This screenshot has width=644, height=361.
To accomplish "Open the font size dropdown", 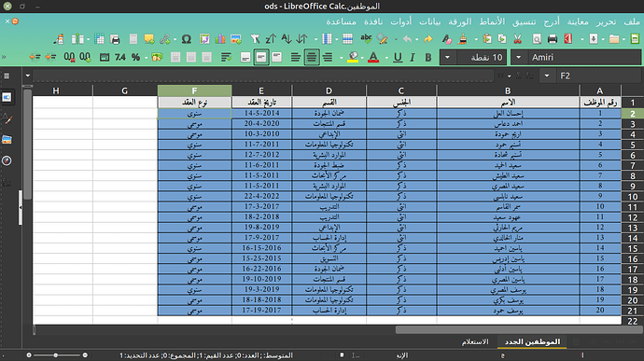I will 447,57.
